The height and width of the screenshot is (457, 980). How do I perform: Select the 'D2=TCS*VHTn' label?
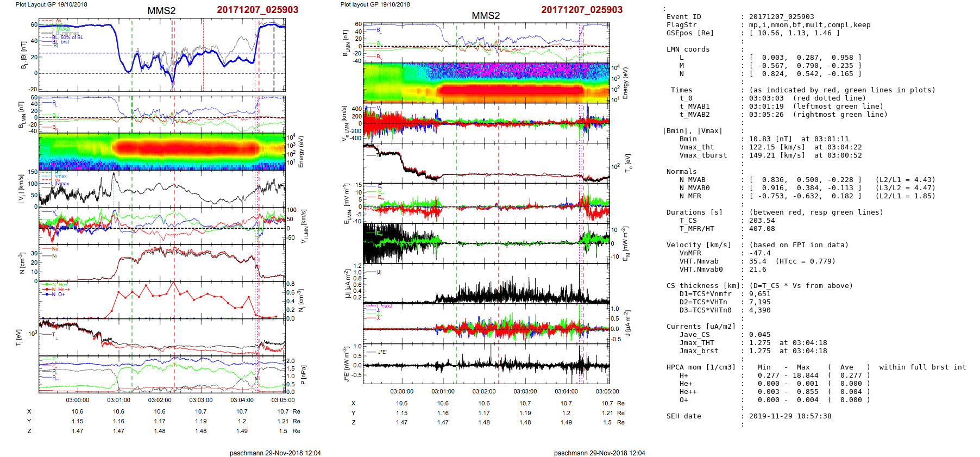pos(703,302)
